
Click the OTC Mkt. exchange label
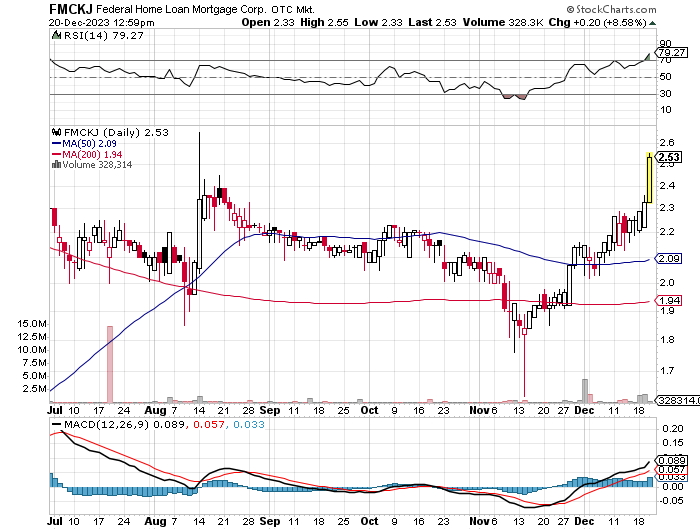pos(292,9)
